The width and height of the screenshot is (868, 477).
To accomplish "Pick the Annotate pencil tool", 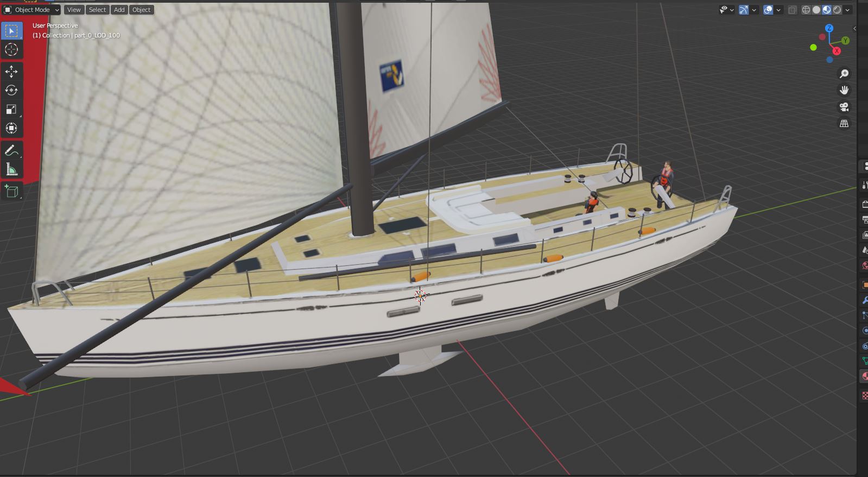I will coord(11,151).
